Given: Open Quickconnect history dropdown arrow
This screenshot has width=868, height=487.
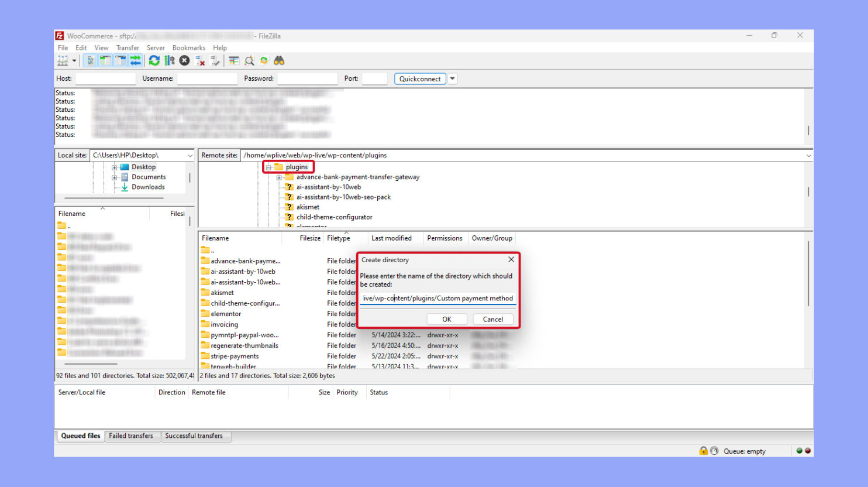Looking at the screenshot, I should [453, 78].
